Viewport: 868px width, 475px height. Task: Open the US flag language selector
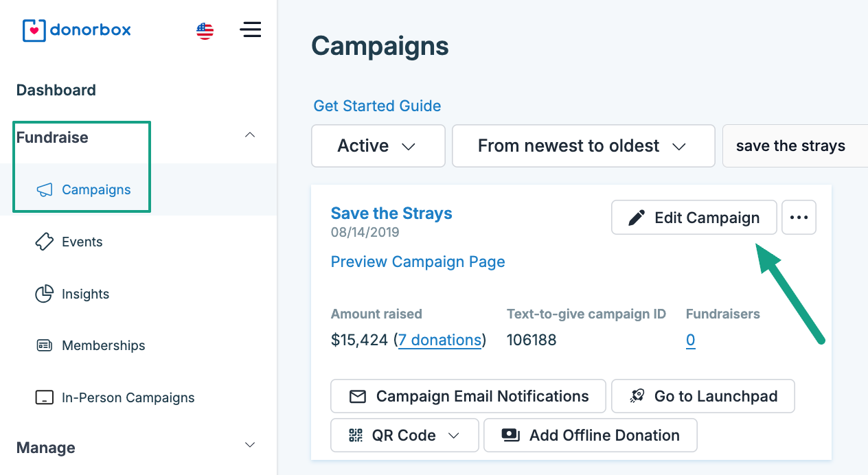205,31
